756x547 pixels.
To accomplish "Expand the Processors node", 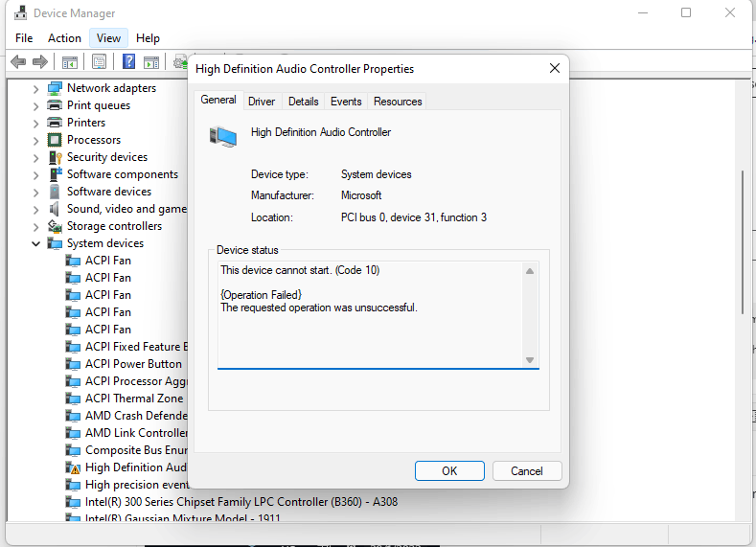I will 35,140.
